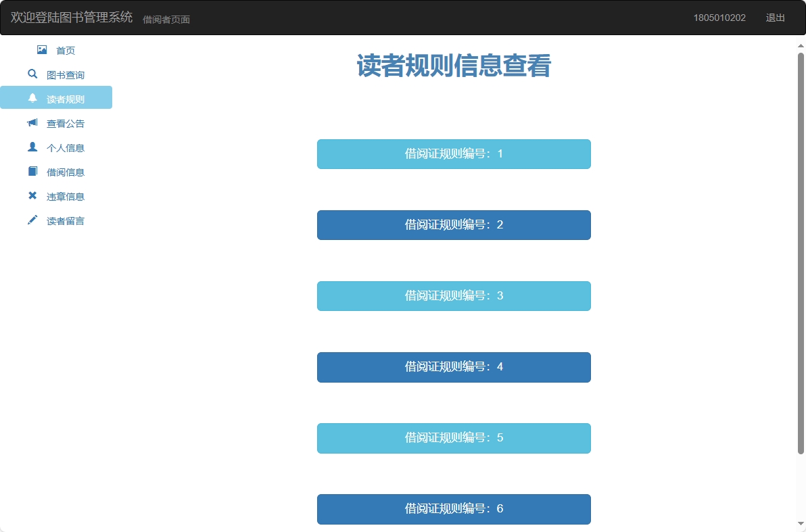This screenshot has height=532, width=806.
Task: Click the 借阅证规则编号 2 bar
Action: click(x=453, y=224)
